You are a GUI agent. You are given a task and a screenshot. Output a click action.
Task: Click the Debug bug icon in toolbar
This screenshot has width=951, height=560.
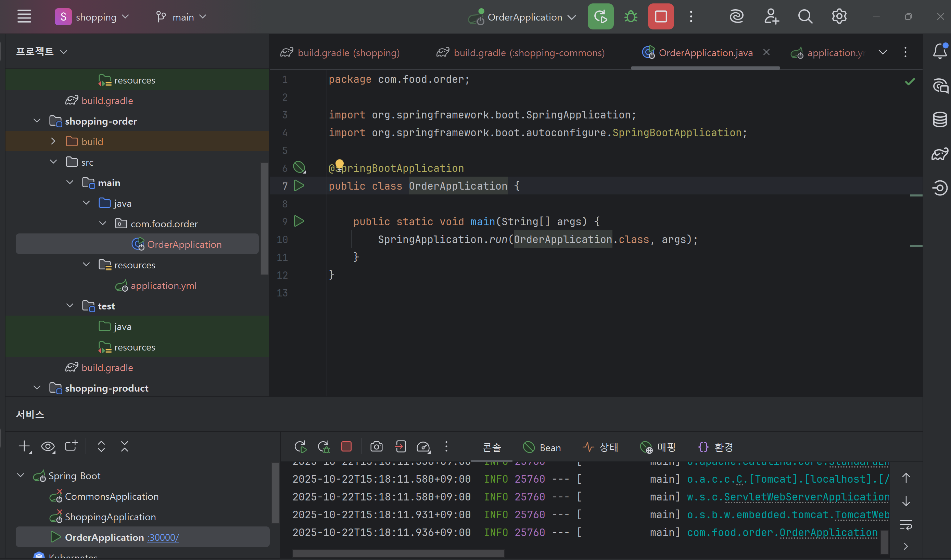click(x=631, y=17)
